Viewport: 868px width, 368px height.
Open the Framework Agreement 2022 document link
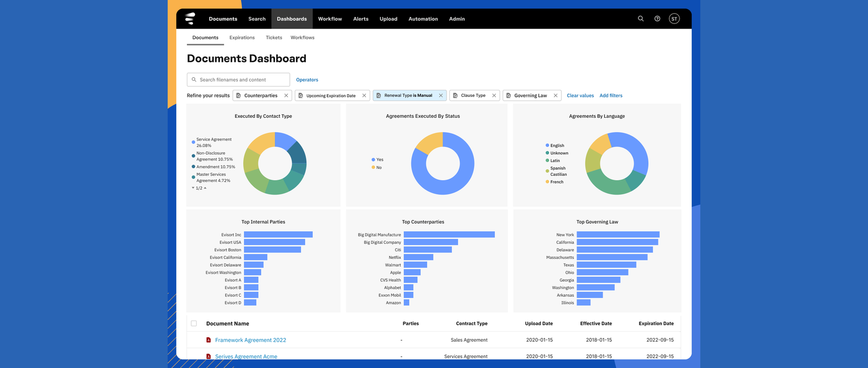coord(250,340)
